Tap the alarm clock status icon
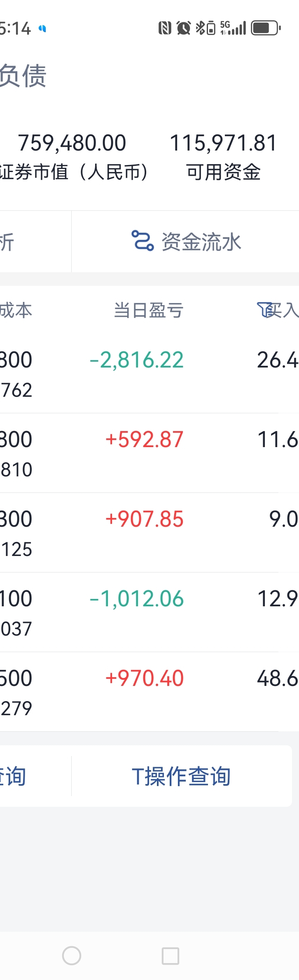This screenshot has width=299, height=980. pyautogui.click(x=183, y=28)
